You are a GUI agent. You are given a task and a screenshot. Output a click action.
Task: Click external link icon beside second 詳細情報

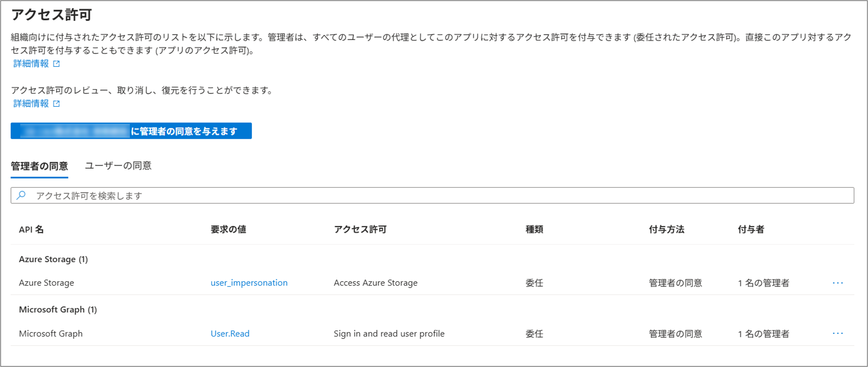57,104
